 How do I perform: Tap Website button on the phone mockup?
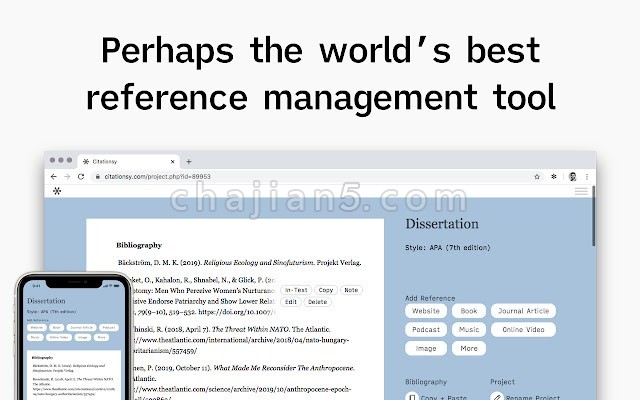[x=37, y=327]
